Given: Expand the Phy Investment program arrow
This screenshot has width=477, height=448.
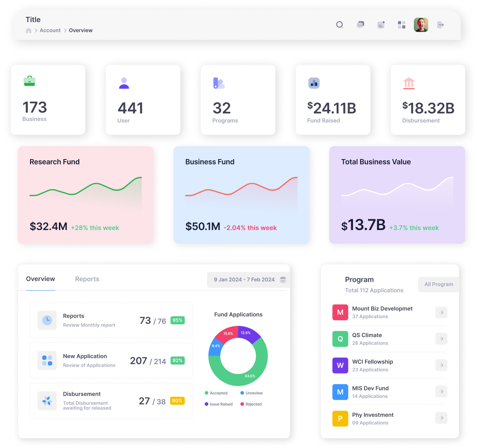Looking at the screenshot, I should click(x=441, y=418).
